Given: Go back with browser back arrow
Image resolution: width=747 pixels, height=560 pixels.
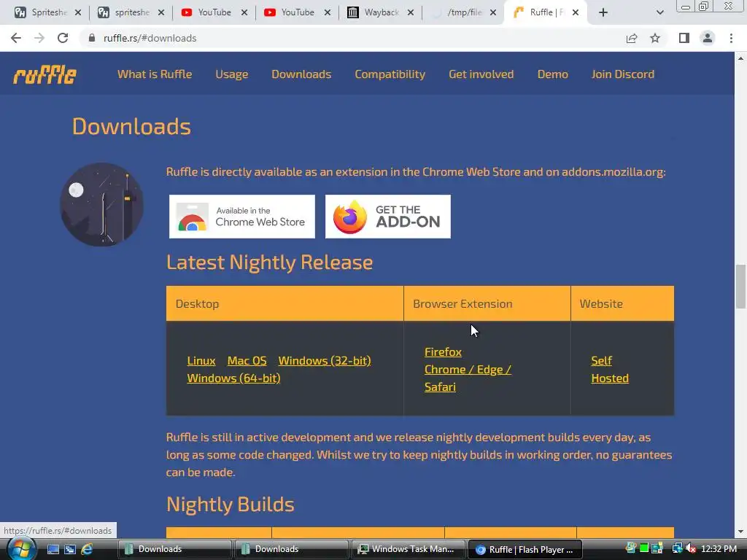Looking at the screenshot, I should tap(16, 38).
